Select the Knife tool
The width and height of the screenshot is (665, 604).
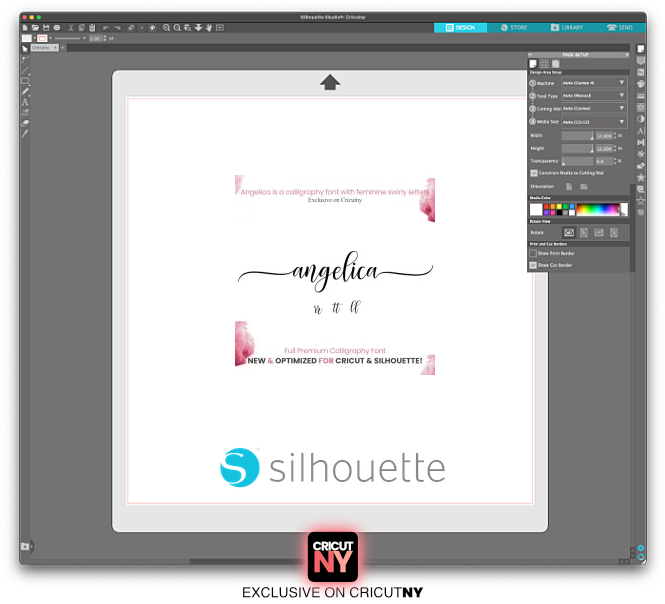tap(25, 134)
